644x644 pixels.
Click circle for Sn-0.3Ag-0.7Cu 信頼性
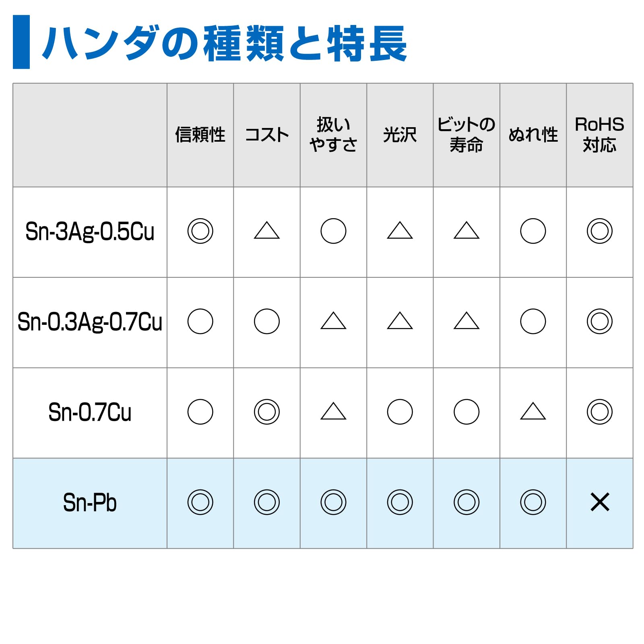pos(200,321)
